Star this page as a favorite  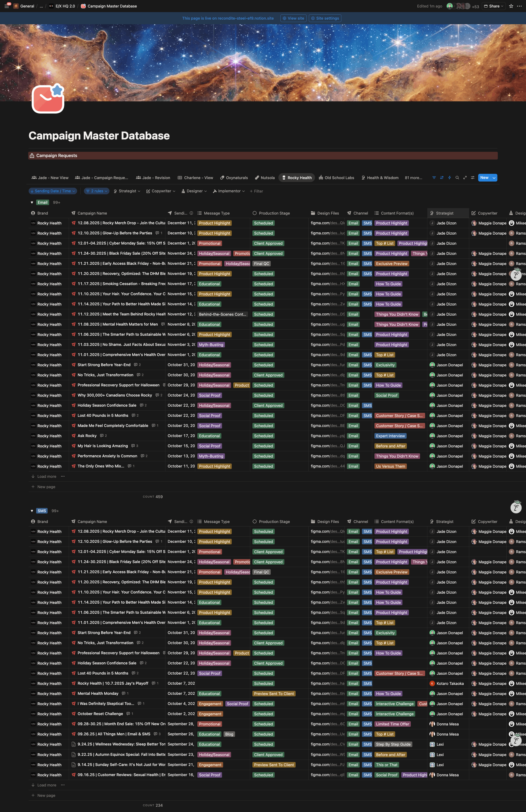pyautogui.click(x=511, y=6)
